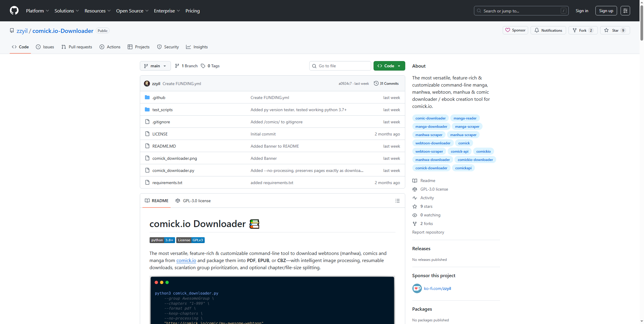This screenshot has height=324, width=644.
Task: Open the 'Added Banner to README' commit message
Action: coord(275,146)
